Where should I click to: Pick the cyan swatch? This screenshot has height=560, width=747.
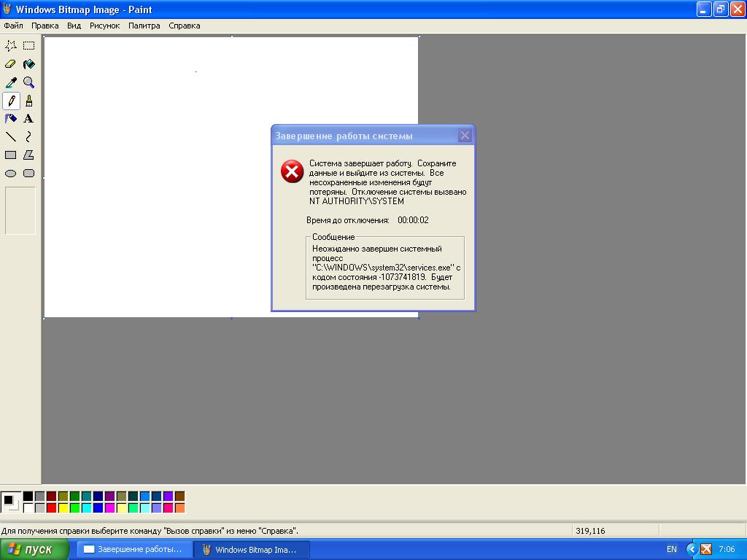87,508
